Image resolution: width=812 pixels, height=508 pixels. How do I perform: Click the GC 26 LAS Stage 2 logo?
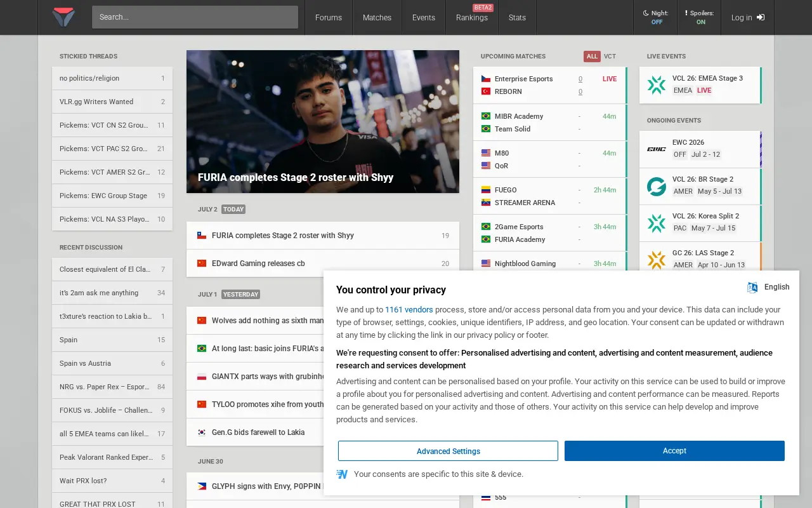tap(657, 260)
